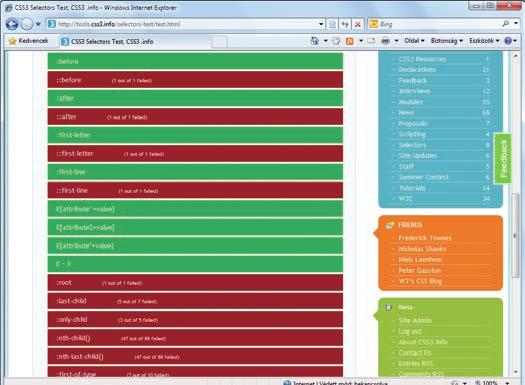
Task: Open the Frederick Townes friends link
Action: tap(425, 238)
